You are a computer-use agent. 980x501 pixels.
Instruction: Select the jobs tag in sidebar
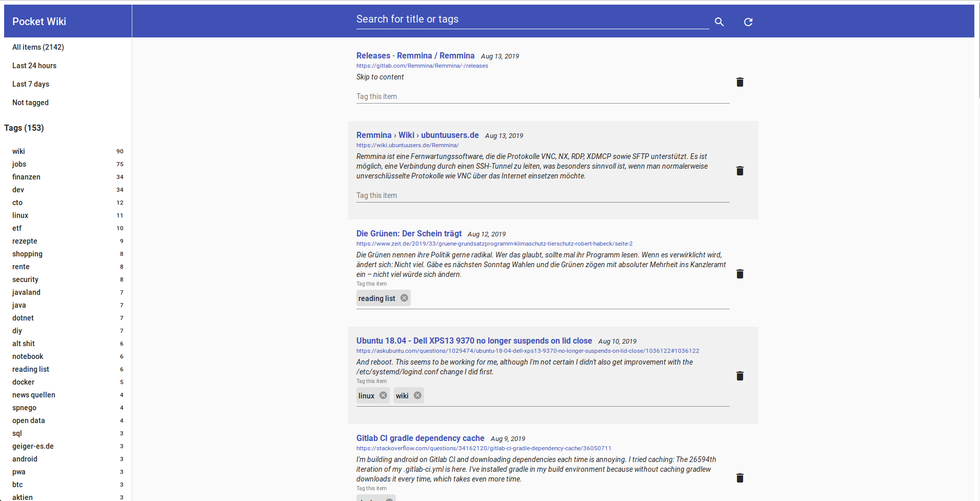(x=68, y=164)
